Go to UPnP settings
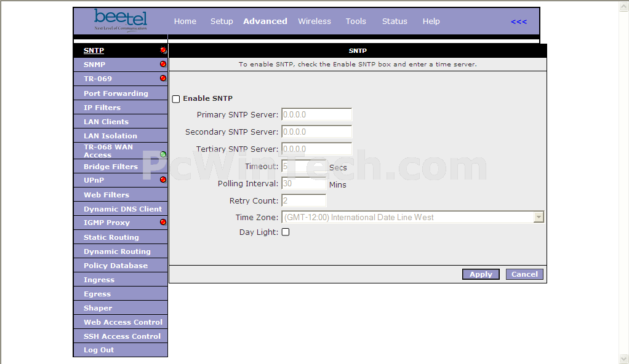The width and height of the screenshot is (629, 364). pyautogui.click(x=94, y=180)
